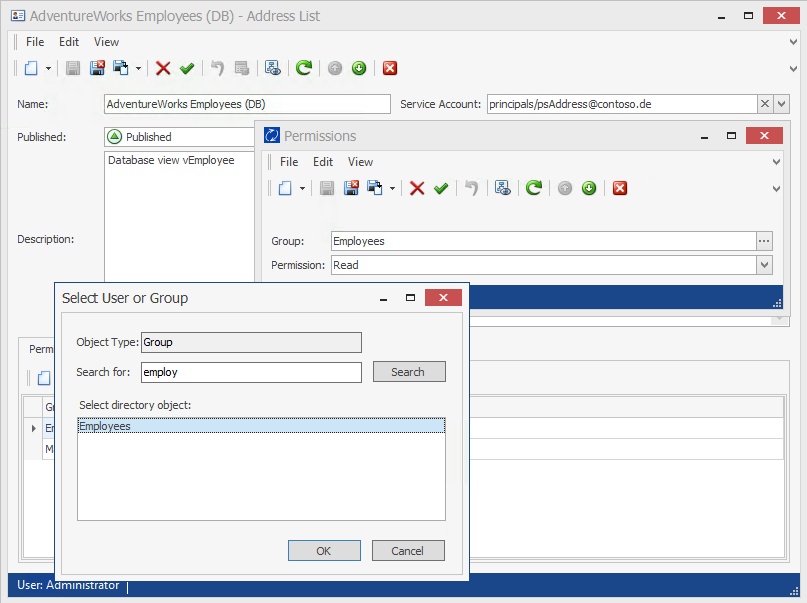Click Undo arrow icon in Permissions toolbar

[x=472, y=188]
